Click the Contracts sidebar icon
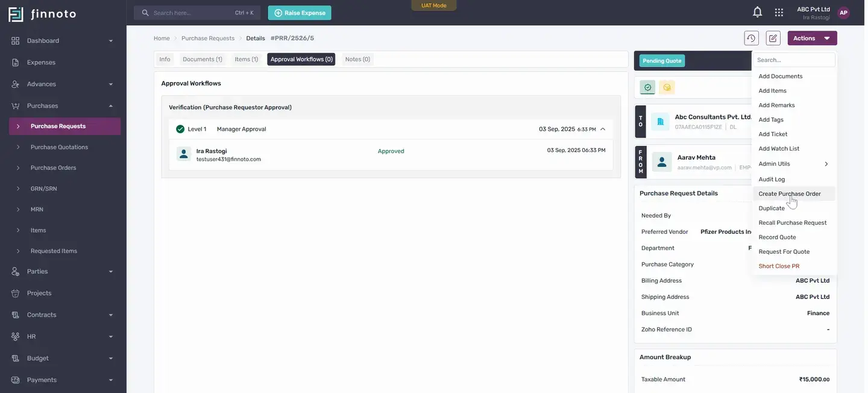 tap(16, 315)
